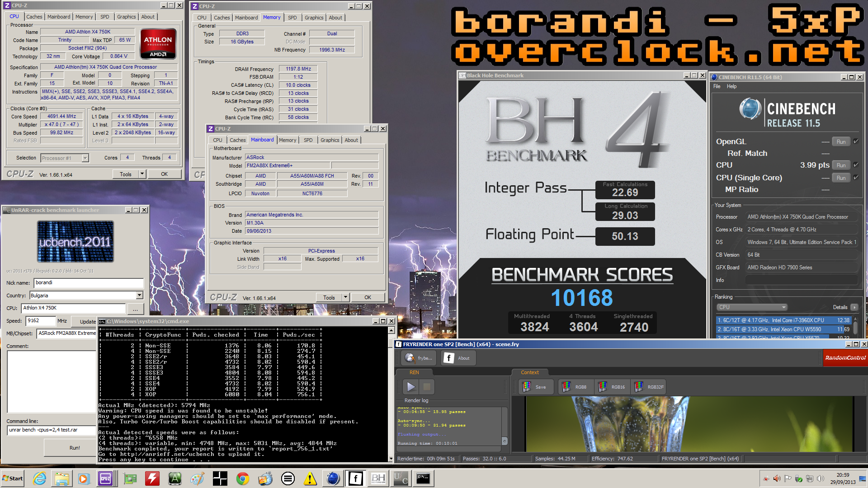
Task: Click the Fryrender play render button
Action: pyautogui.click(x=411, y=387)
